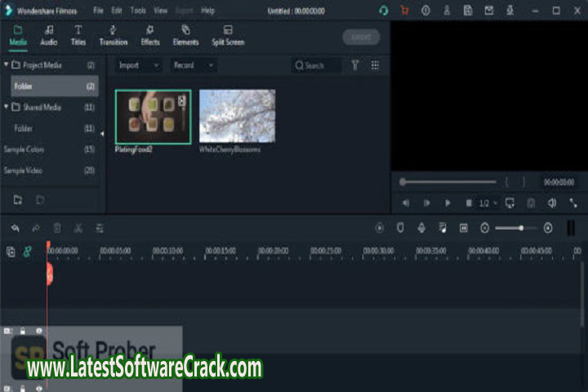Collapse the Project Media tree

(x=7, y=65)
